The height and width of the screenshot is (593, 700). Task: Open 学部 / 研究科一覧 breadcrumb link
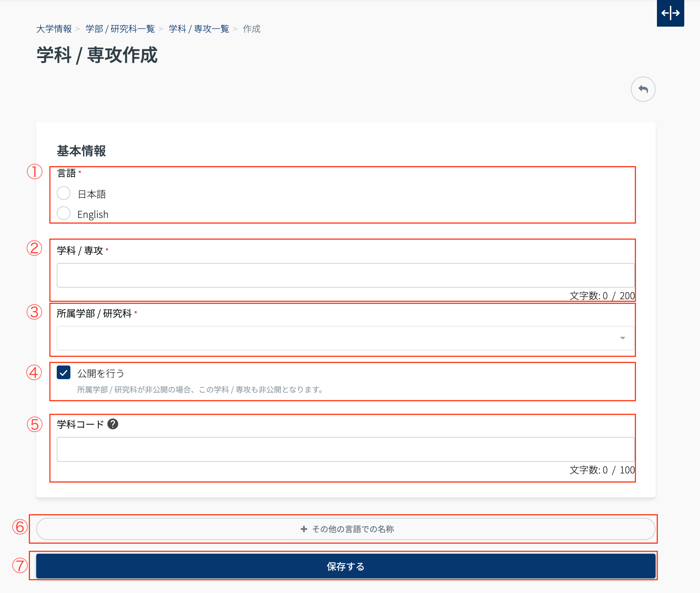(x=120, y=29)
